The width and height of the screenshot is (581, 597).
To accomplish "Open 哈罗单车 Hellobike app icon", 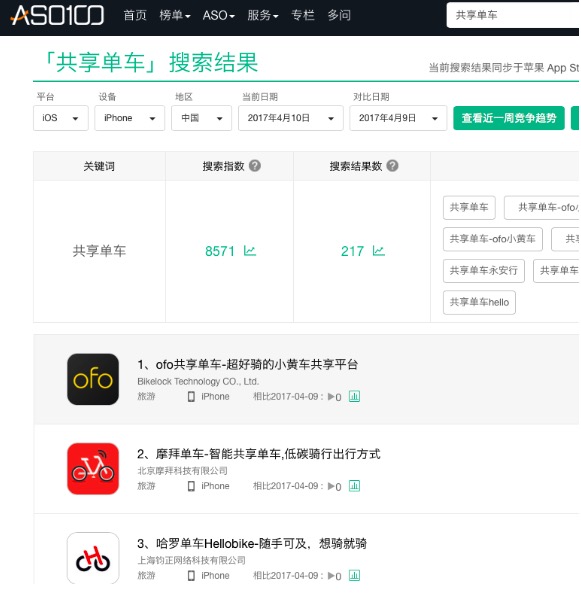I will [93, 558].
